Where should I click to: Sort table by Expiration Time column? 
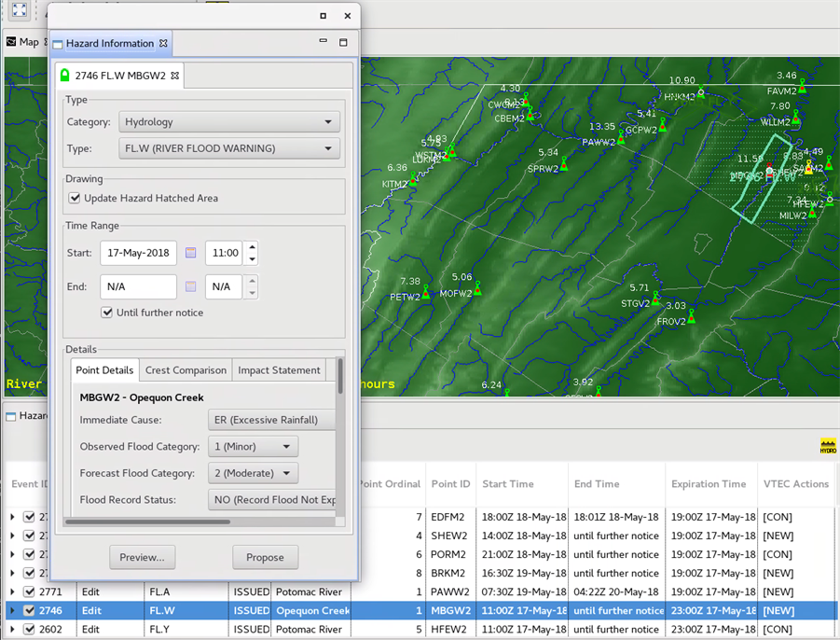coord(711,484)
